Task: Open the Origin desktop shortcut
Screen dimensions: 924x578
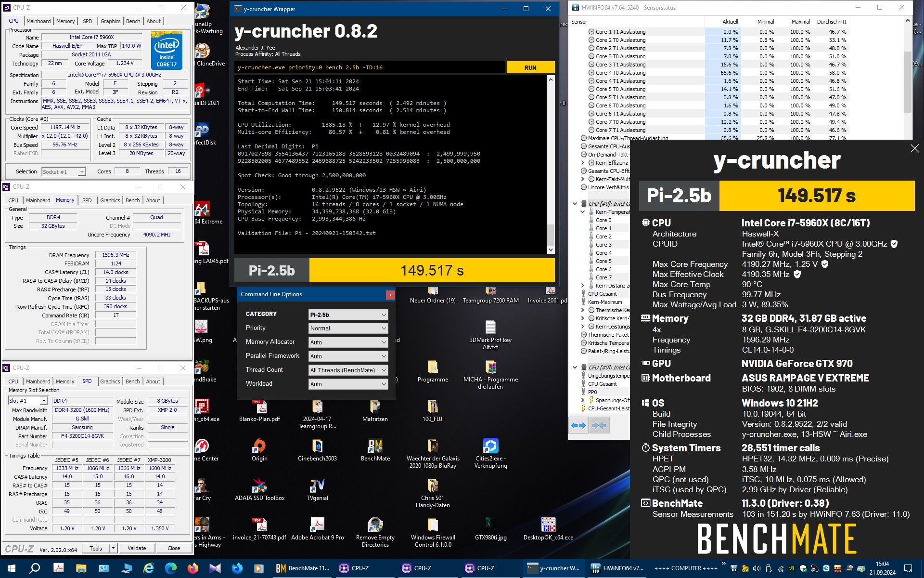Action: (259, 450)
